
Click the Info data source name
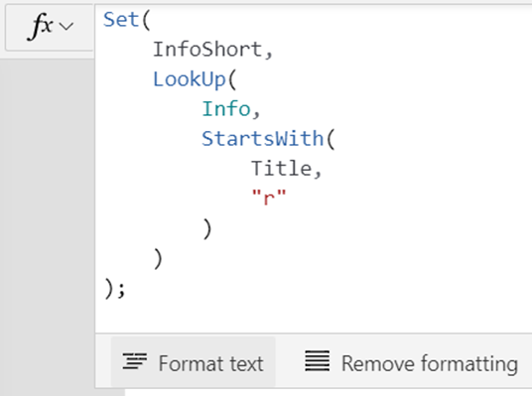click(226, 109)
